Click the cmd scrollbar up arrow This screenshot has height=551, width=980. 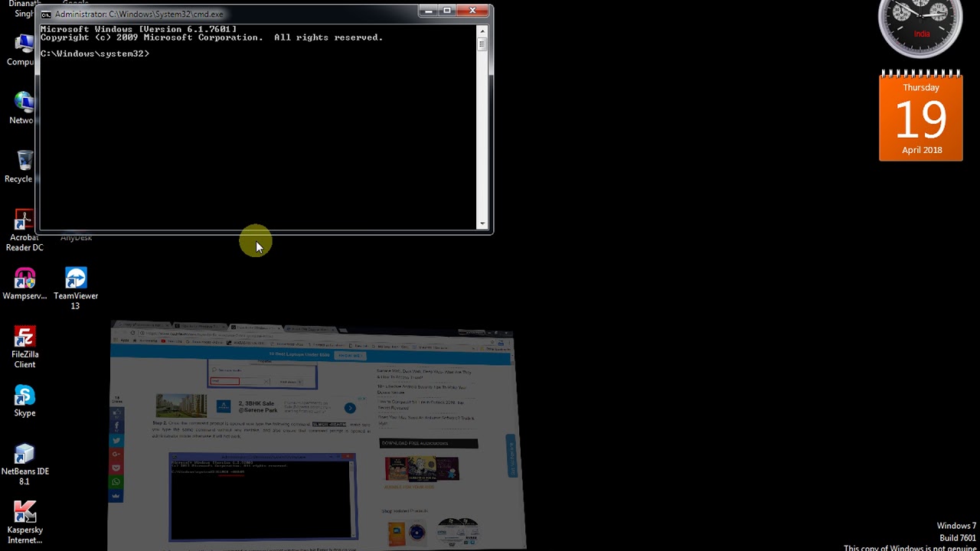(482, 31)
